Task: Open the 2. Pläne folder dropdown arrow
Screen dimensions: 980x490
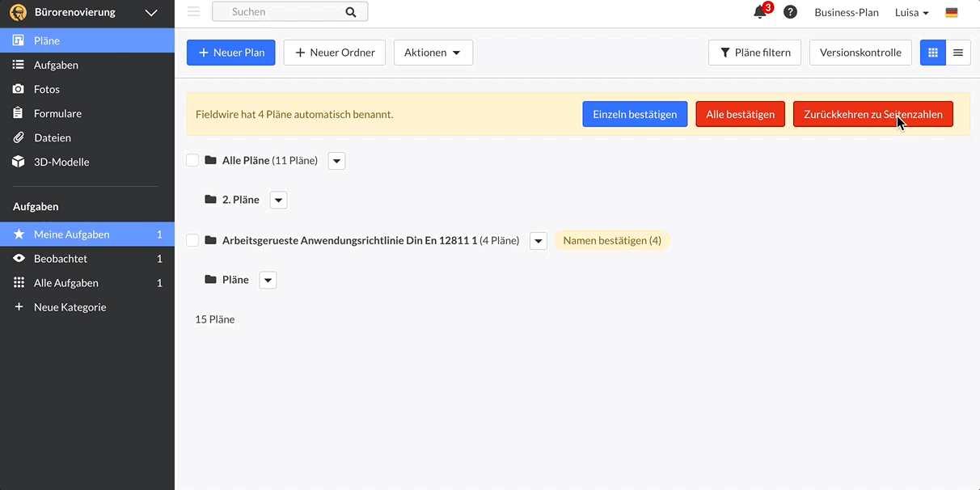Action: click(x=278, y=200)
